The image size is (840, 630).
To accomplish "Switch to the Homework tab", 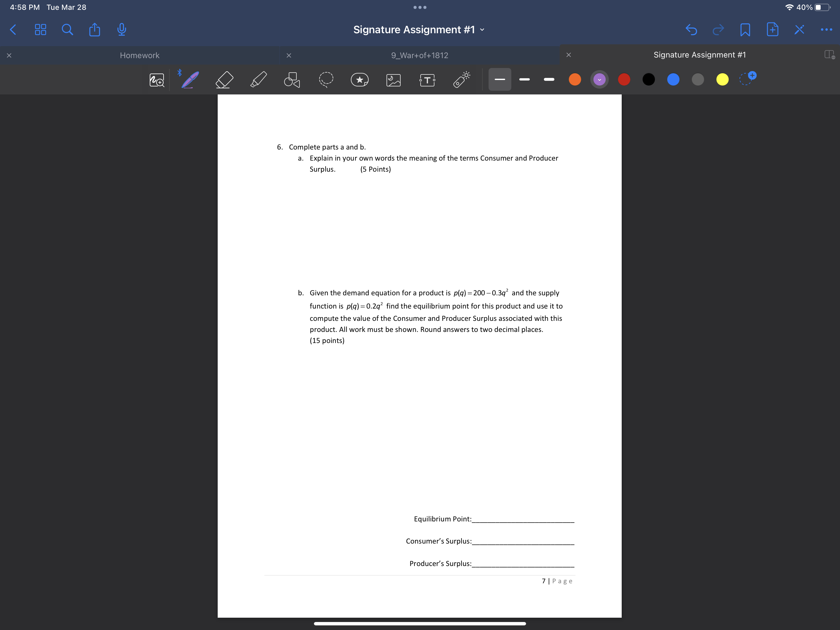I will (139, 55).
